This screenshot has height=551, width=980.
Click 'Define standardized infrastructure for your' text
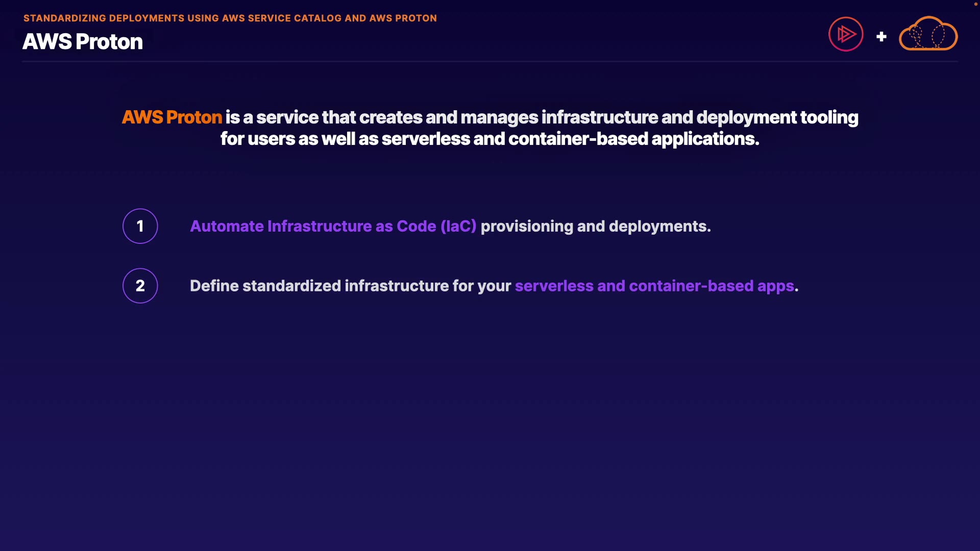coord(350,286)
